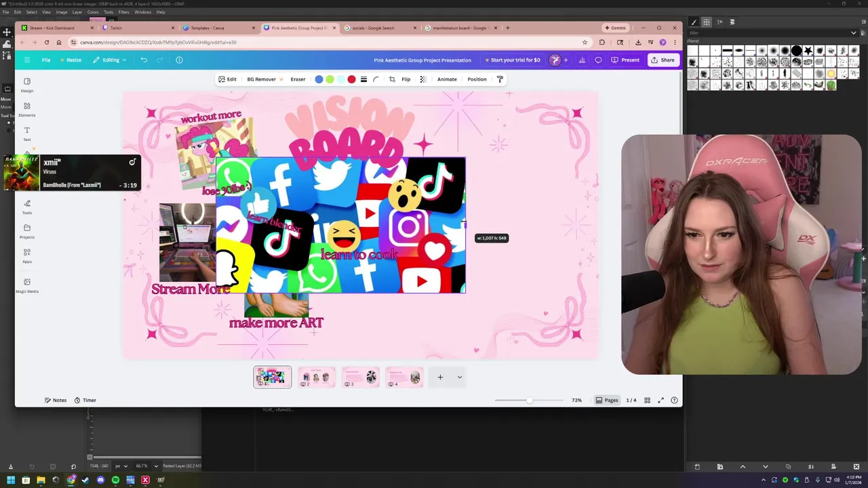Click the Undo arrow in Canva
This screenshot has width=868, height=488.
click(144, 60)
